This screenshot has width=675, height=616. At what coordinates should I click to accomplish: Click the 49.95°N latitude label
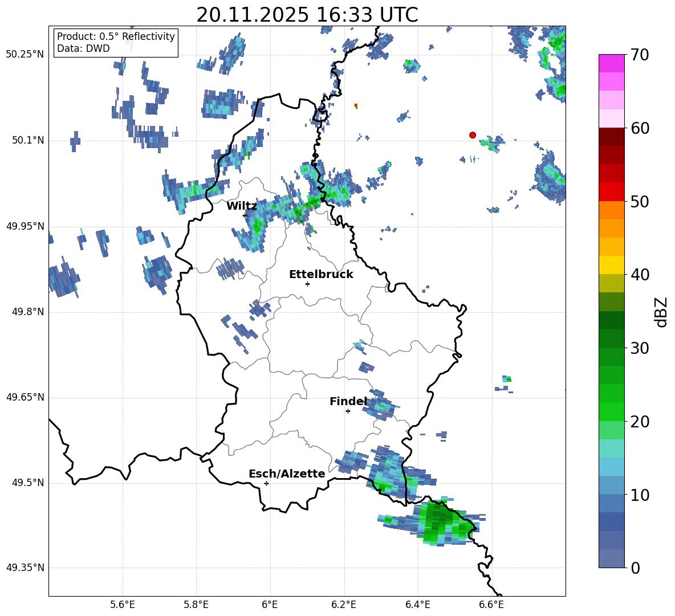[x=25, y=227]
